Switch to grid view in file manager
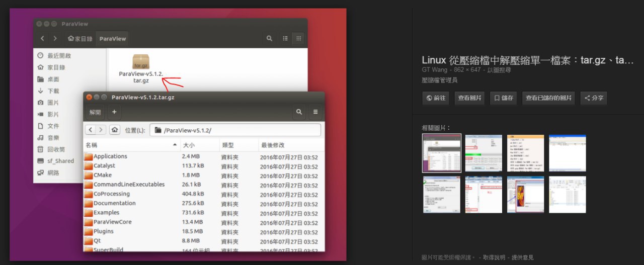644x265 pixels. (298, 38)
